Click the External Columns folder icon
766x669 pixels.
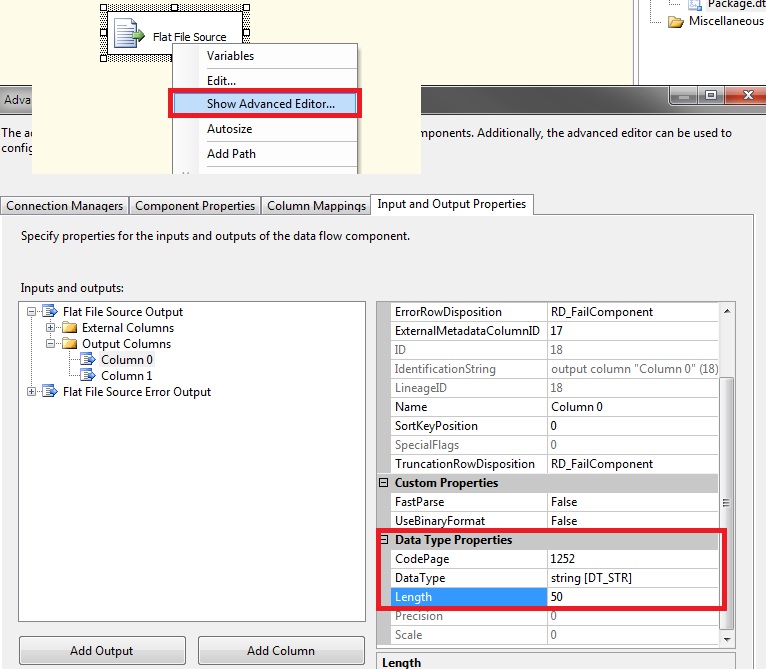70,328
